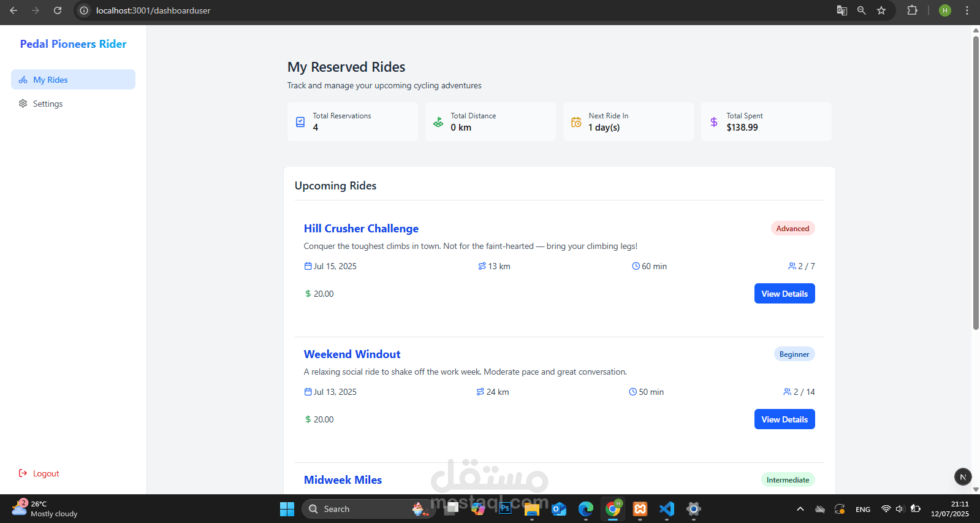980x523 pixels.
Task: Click route icon next to 13 km
Action: point(482,266)
